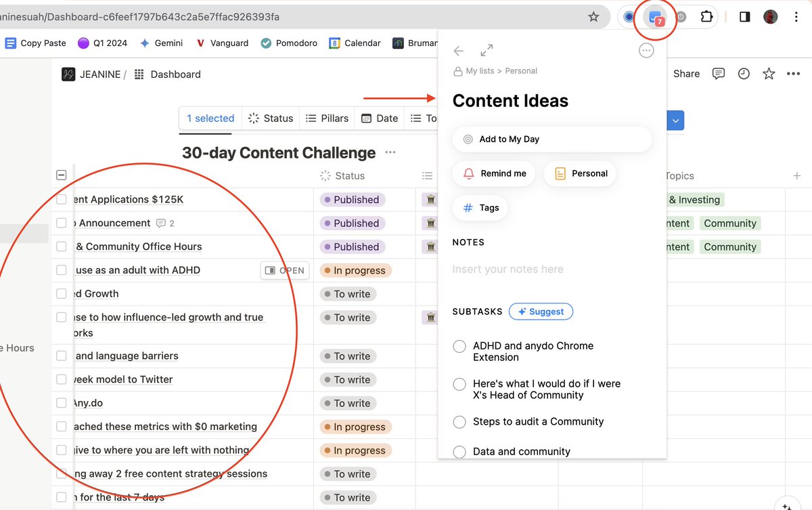This screenshot has width=812, height=510.
Task: Open the Vanguard bookmark
Action: 222,43
